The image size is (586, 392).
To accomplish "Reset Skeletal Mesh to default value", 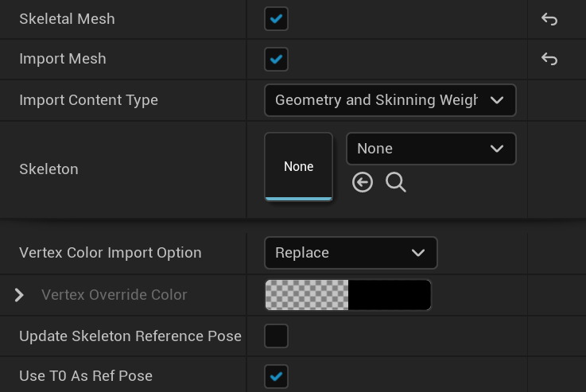I will point(549,19).
